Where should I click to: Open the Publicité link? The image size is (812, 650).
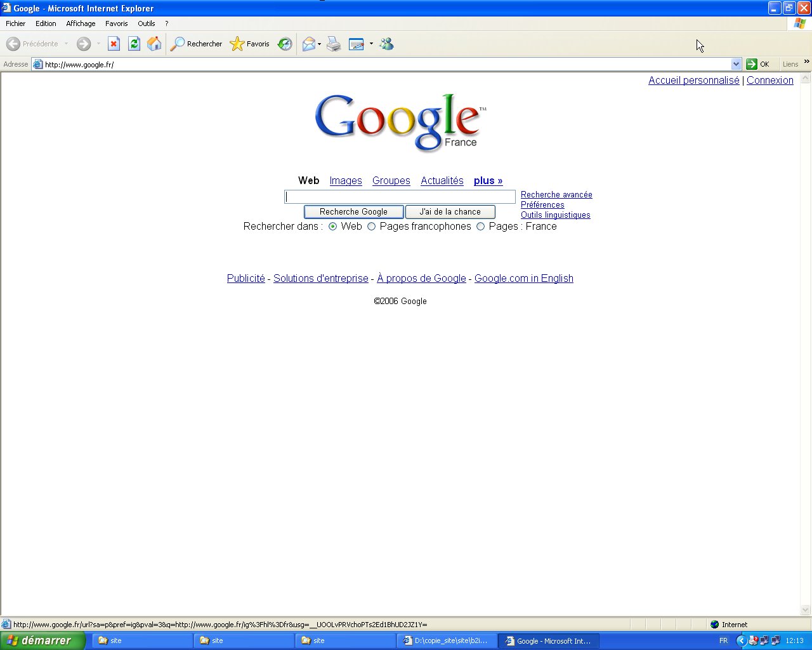(x=246, y=279)
